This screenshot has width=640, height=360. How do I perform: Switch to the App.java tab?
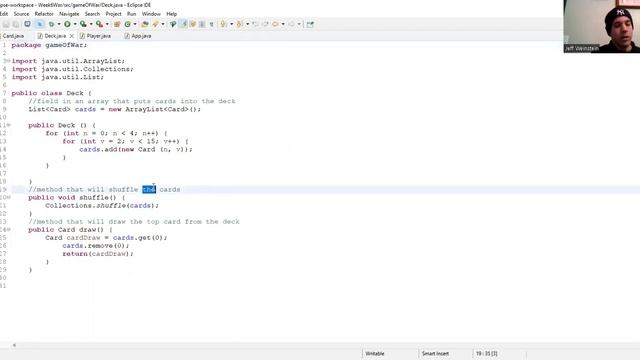tap(138, 36)
